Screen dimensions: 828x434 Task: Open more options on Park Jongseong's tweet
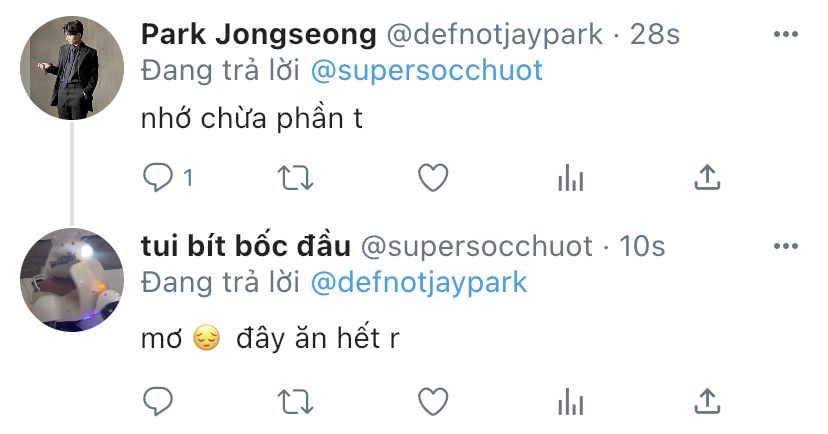[x=786, y=34]
